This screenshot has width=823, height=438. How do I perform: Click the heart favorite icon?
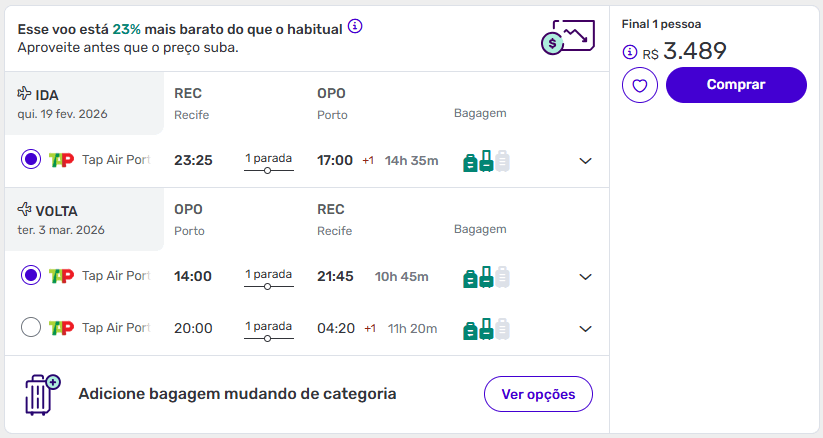[x=640, y=85]
